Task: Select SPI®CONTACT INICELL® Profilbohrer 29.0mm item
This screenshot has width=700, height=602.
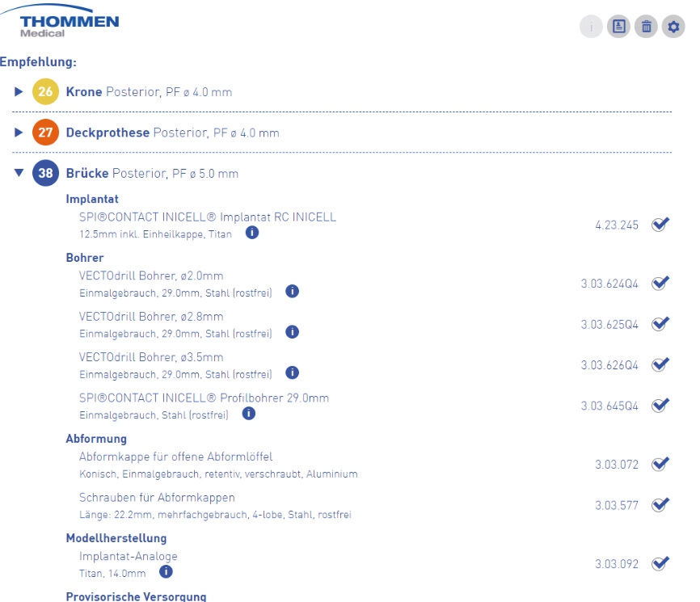Action: coord(204,398)
